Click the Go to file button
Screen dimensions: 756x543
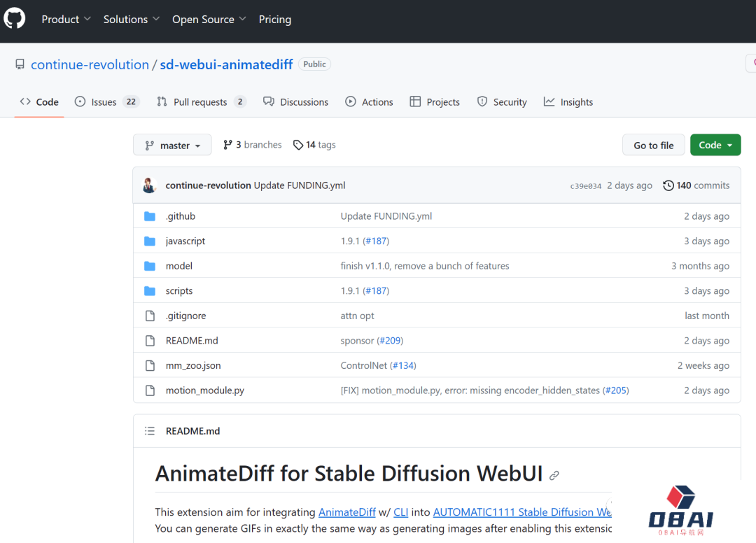[653, 145]
